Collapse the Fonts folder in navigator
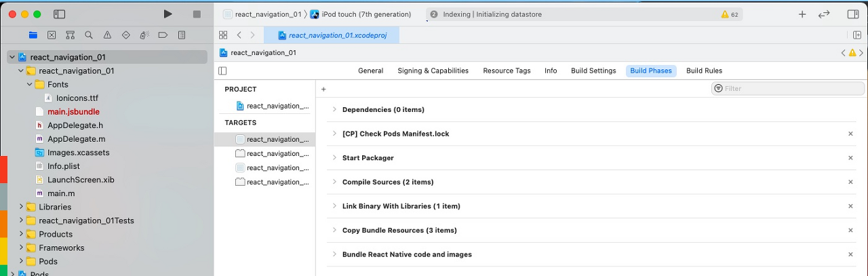The width and height of the screenshot is (868, 276). (x=30, y=85)
